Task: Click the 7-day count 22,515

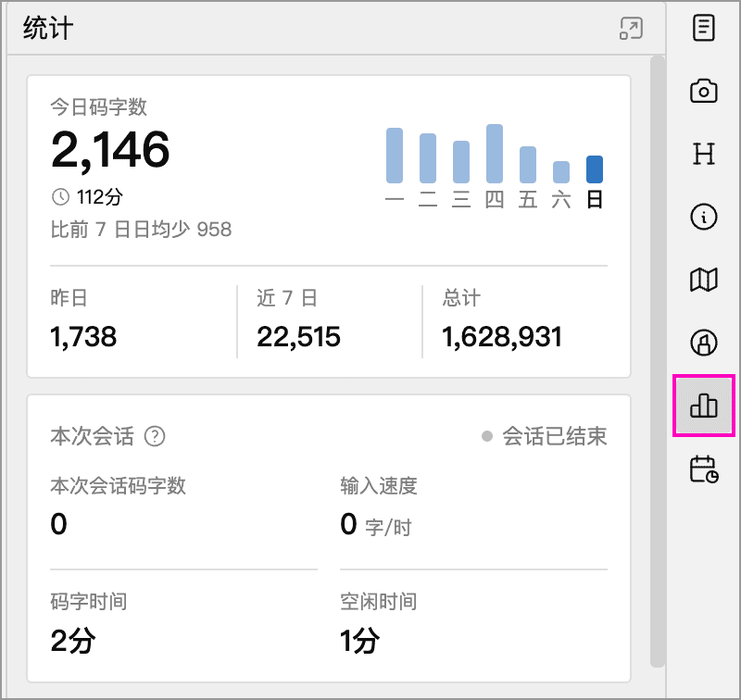Action: (298, 337)
